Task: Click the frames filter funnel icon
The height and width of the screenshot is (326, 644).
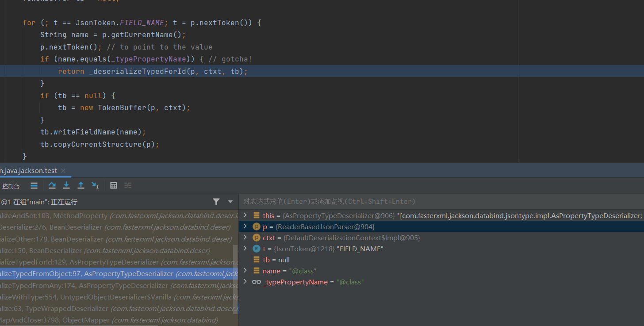Action: click(x=216, y=202)
